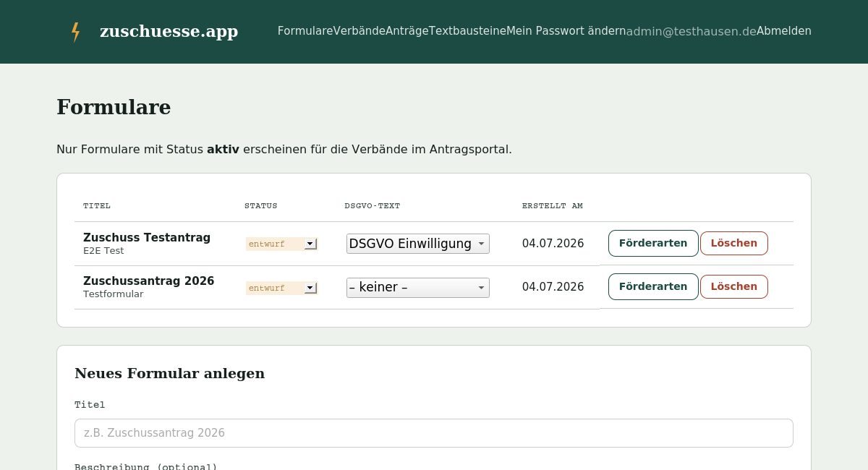The width and height of the screenshot is (868, 470).
Task: Open Förderarten for Zuschussantrag 2026
Action: pyautogui.click(x=653, y=286)
